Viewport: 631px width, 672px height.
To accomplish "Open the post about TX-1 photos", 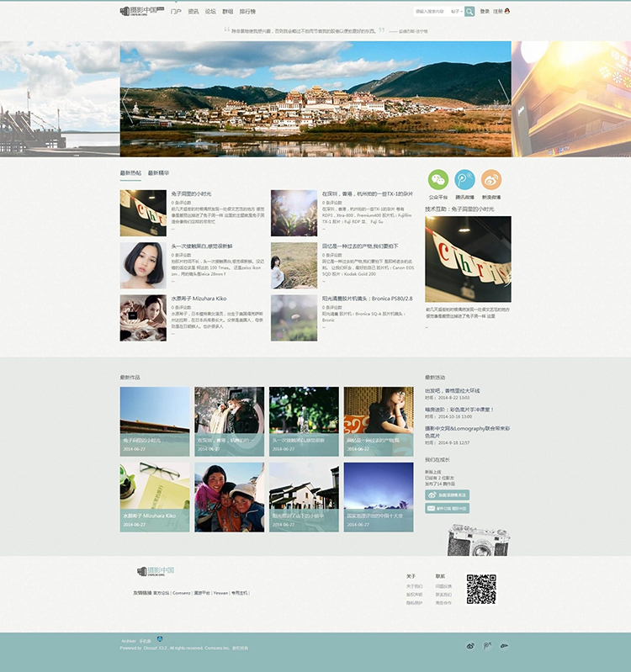I will click(368, 194).
